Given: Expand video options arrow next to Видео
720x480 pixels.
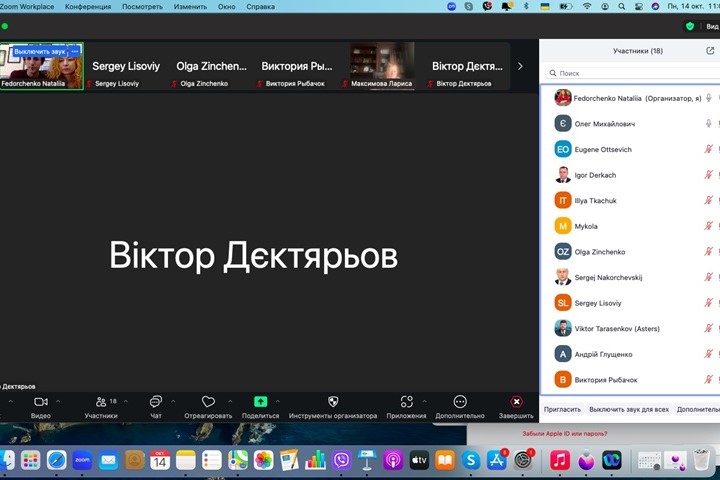Looking at the screenshot, I should pos(58,401).
